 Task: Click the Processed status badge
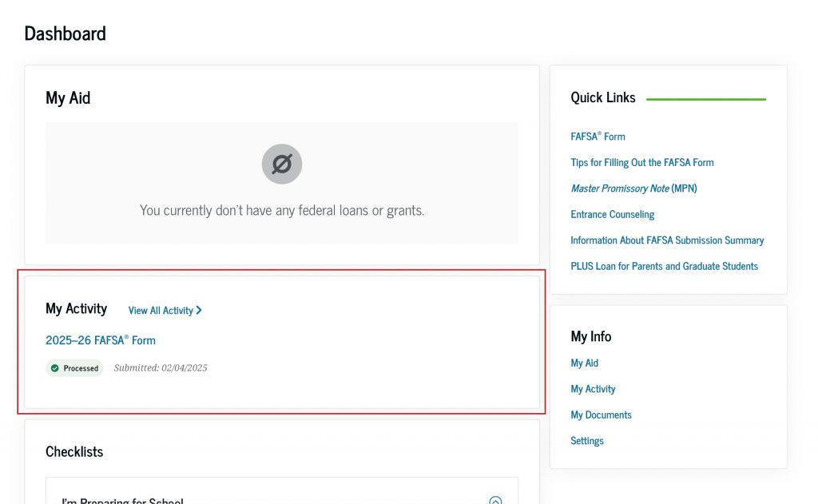[74, 368]
